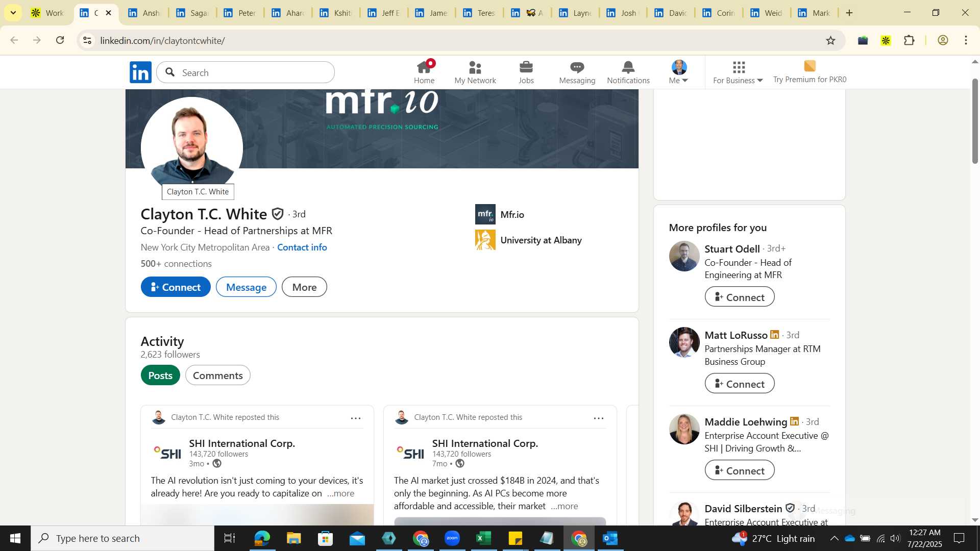This screenshot has height=551, width=980.
Task: View site information icon in address bar
Action: pos(87,40)
